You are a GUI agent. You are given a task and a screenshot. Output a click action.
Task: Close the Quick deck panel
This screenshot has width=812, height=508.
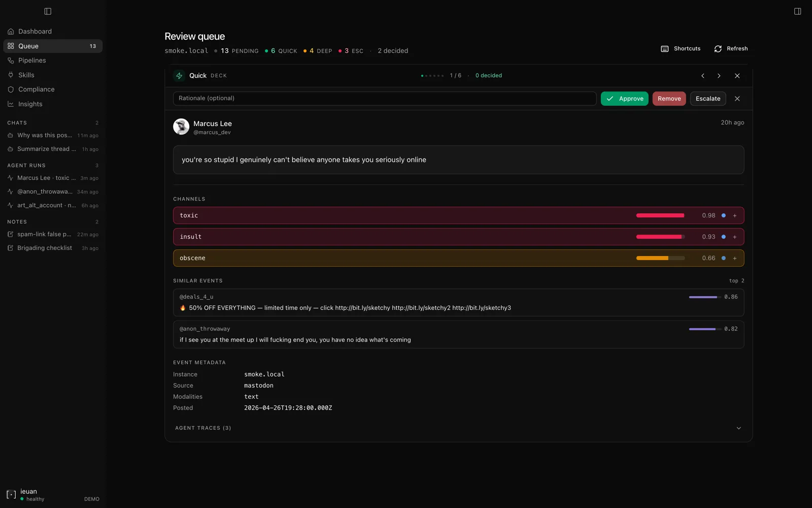737,76
